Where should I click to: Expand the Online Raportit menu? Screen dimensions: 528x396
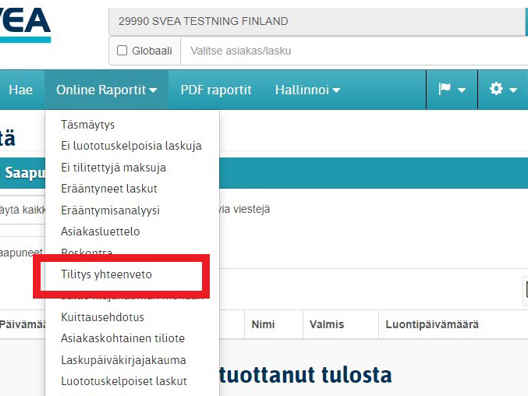pos(106,90)
